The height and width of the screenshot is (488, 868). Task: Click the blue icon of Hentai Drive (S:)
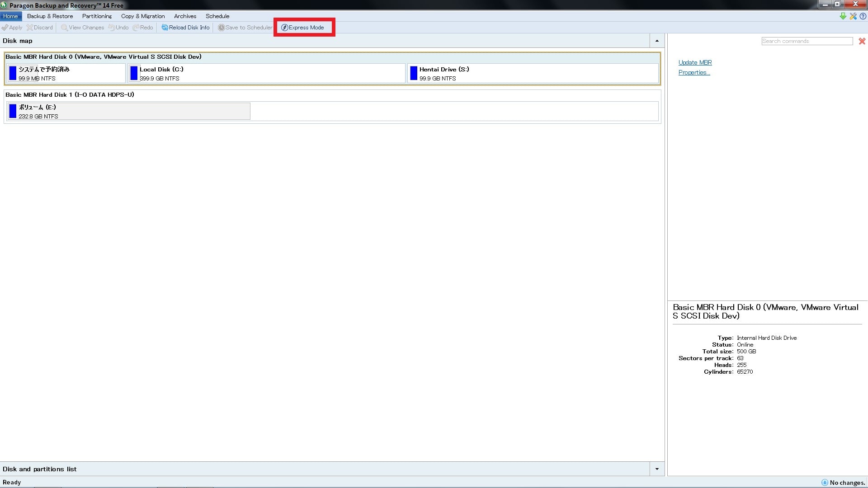pyautogui.click(x=414, y=73)
